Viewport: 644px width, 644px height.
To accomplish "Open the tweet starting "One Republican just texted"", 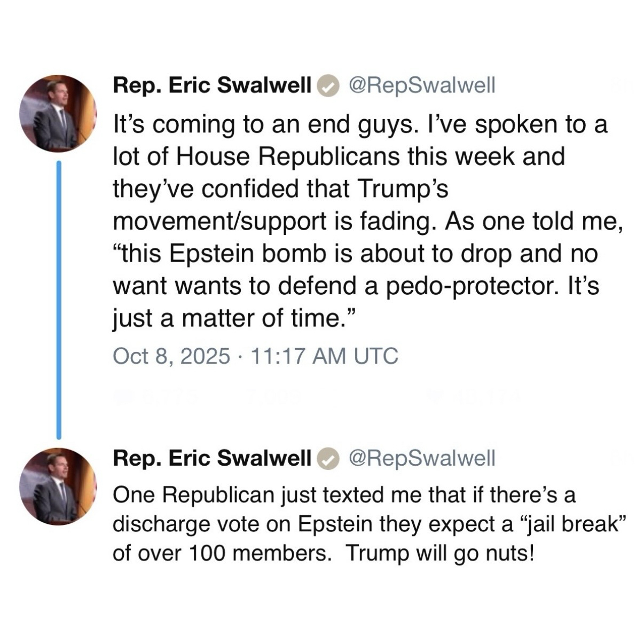I will pyautogui.click(x=368, y=524).
